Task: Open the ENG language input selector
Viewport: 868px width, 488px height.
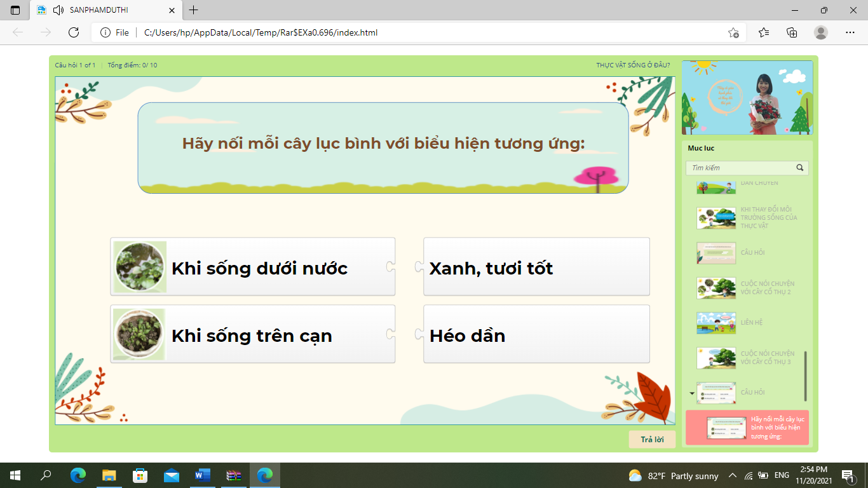Action: tap(782, 475)
